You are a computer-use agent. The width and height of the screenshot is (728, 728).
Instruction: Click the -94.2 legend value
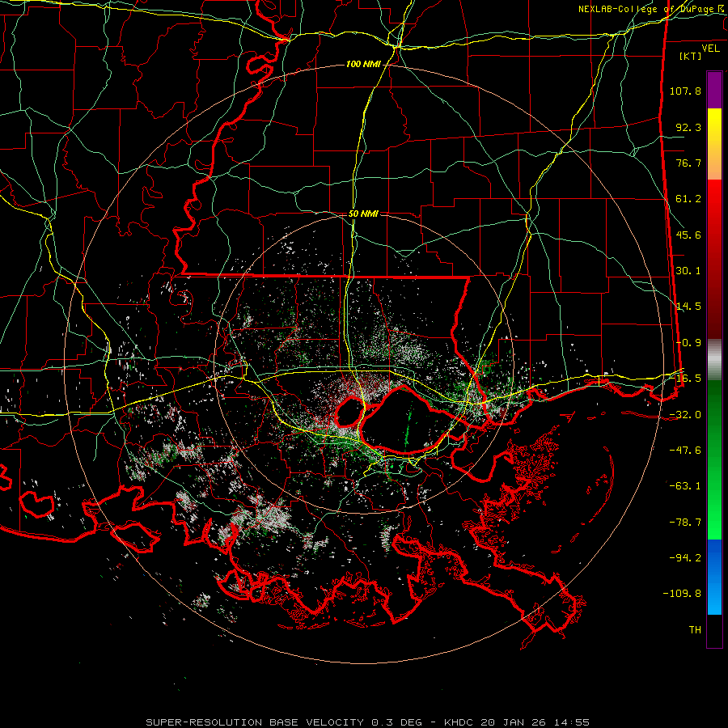coord(685,558)
